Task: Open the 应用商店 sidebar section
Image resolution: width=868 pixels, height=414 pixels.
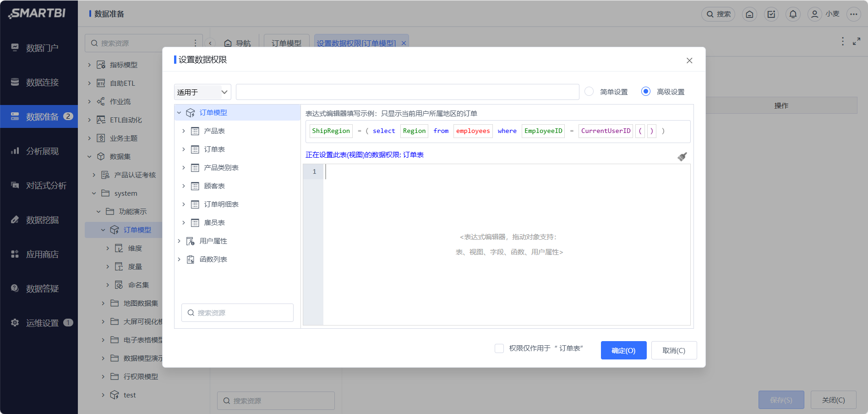Action: coord(39,254)
